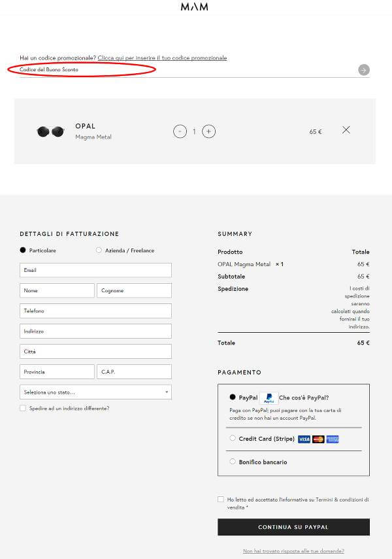Viewport: 392px width, 559px height.
Task: Click the MAM logo at top
Action: [194, 7]
